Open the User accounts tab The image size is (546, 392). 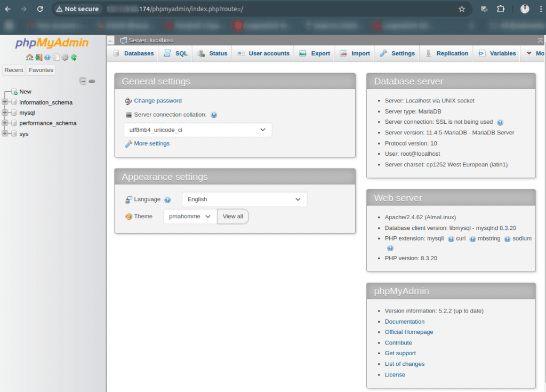(263, 53)
